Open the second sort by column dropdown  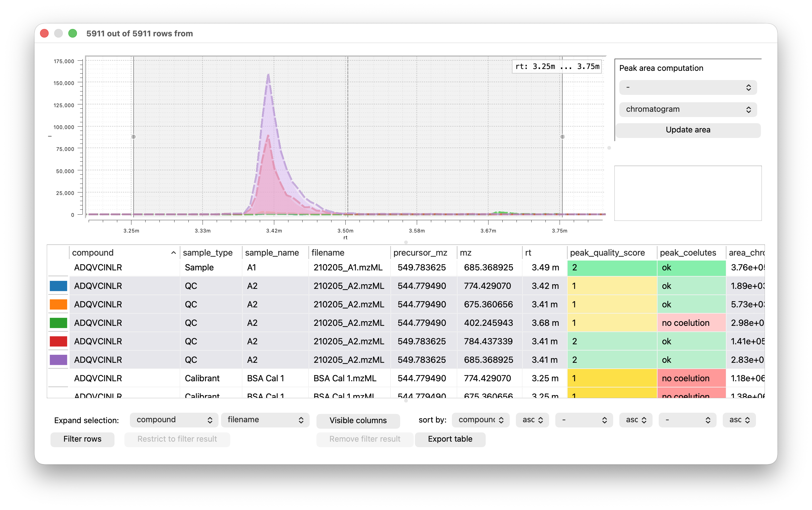point(584,419)
